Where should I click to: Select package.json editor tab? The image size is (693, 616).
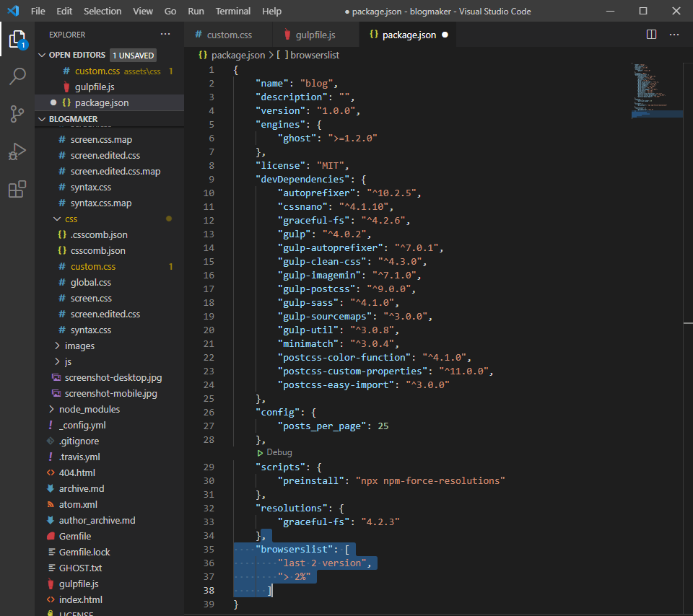point(409,35)
